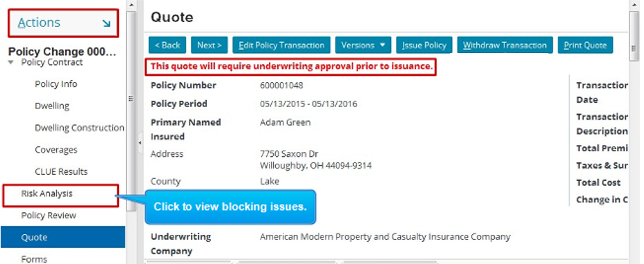Withdraw the transaction
644x264 pixels.
pyautogui.click(x=505, y=45)
